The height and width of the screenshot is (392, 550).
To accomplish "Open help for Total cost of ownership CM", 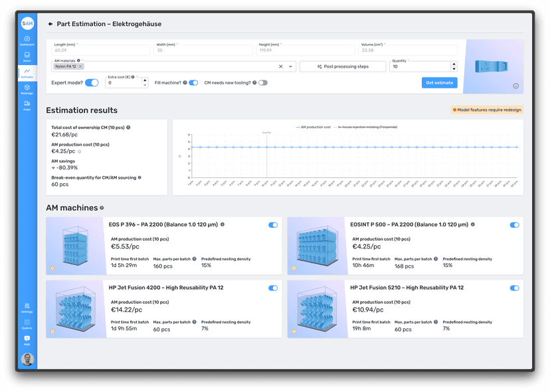I will [128, 128].
